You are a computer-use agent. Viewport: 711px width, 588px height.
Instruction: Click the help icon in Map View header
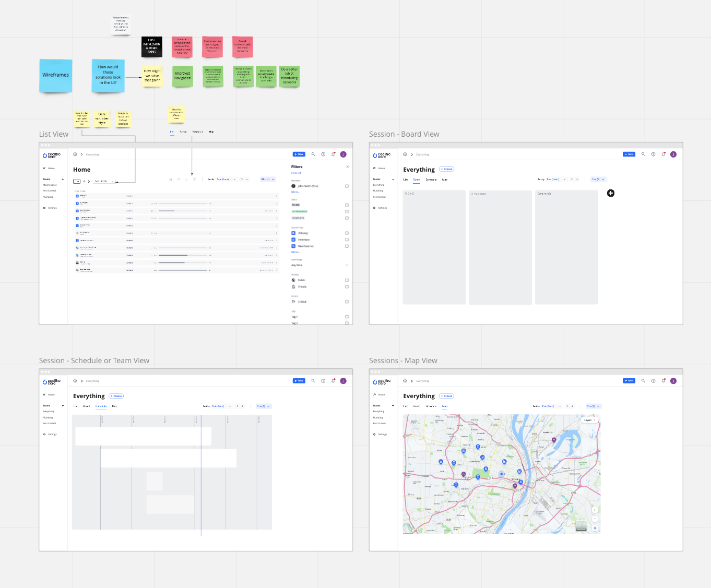click(x=653, y=381)
